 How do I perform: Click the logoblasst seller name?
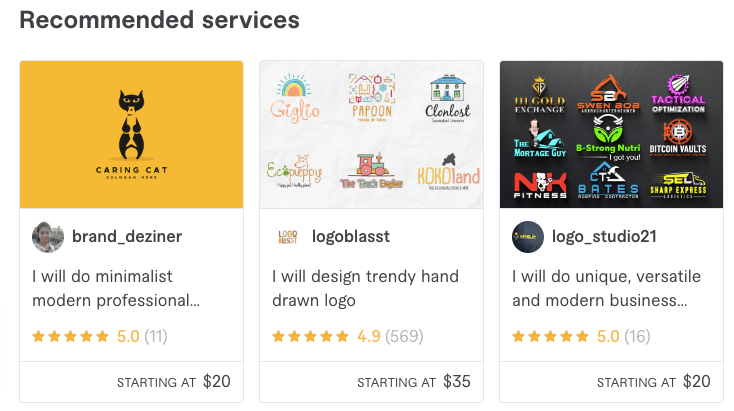click(351, 237)
